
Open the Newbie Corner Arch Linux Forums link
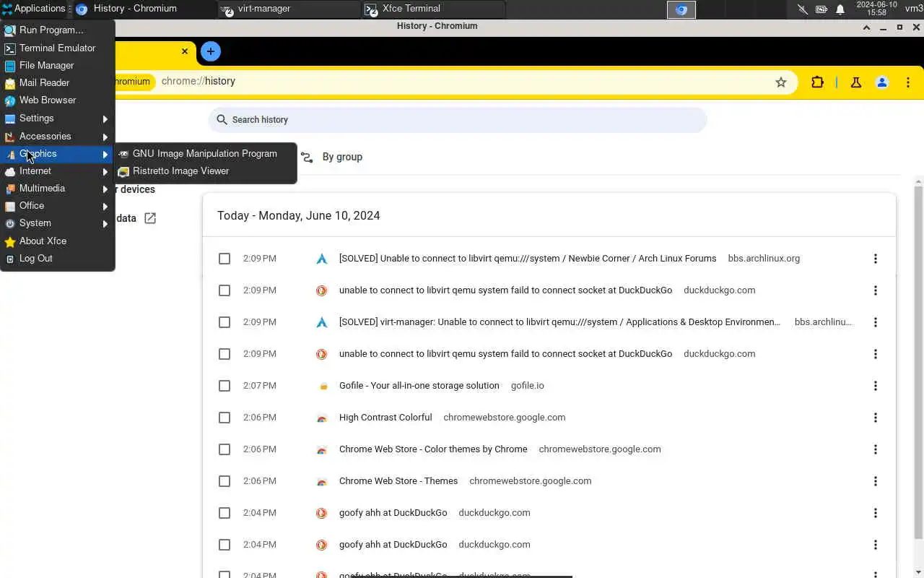tap(528, 259)
